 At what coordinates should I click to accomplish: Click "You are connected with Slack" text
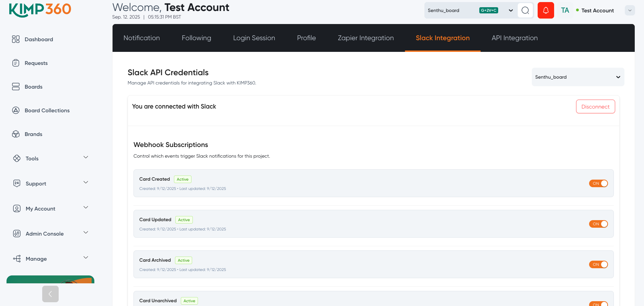click(174, 106)
